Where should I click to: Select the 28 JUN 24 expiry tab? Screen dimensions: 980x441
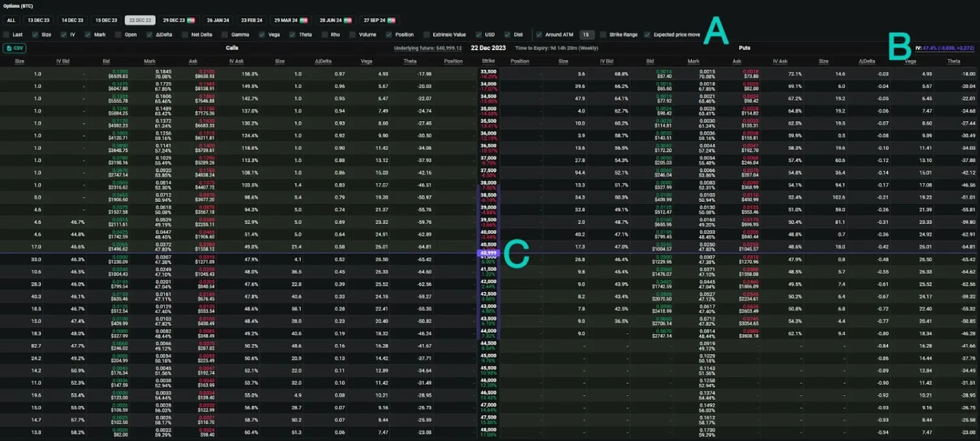click(335, 20)
